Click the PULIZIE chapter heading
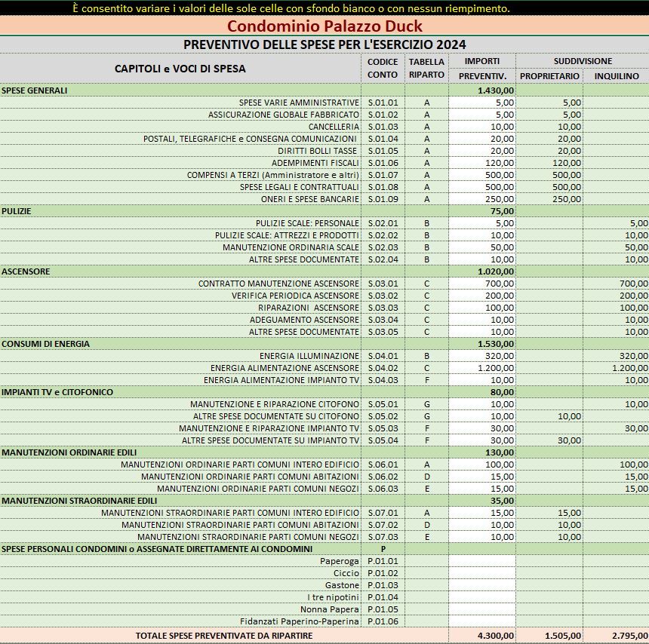The width and height of the screenshot is (649, 644). tap(17, 211)
